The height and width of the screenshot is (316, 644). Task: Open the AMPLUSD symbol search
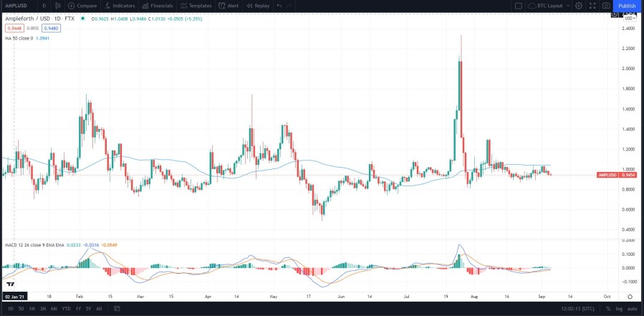16,6
